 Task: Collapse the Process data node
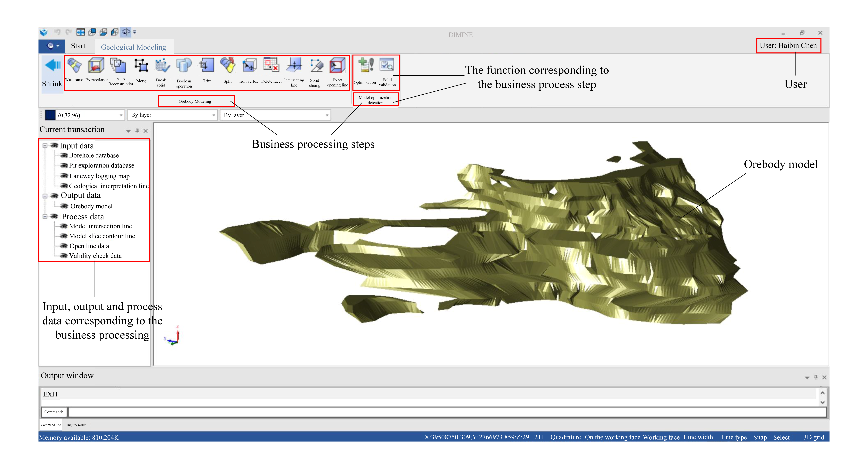45,217
